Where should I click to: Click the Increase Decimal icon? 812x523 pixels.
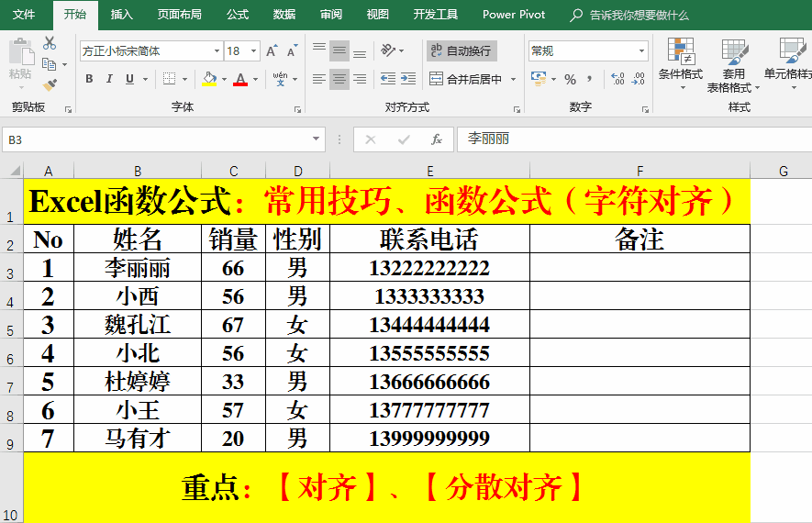[x=617, y=80]
